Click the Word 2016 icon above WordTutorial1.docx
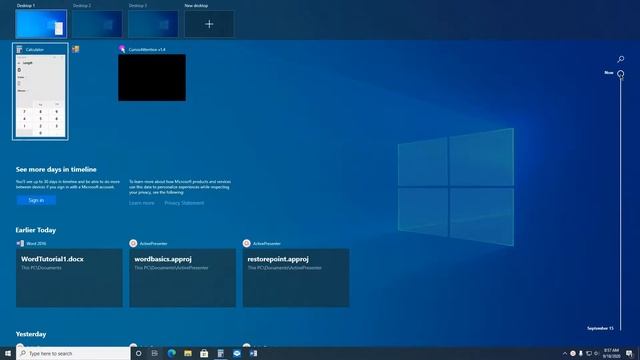This screenshot has height=360, width=640. tap(20, 243)
